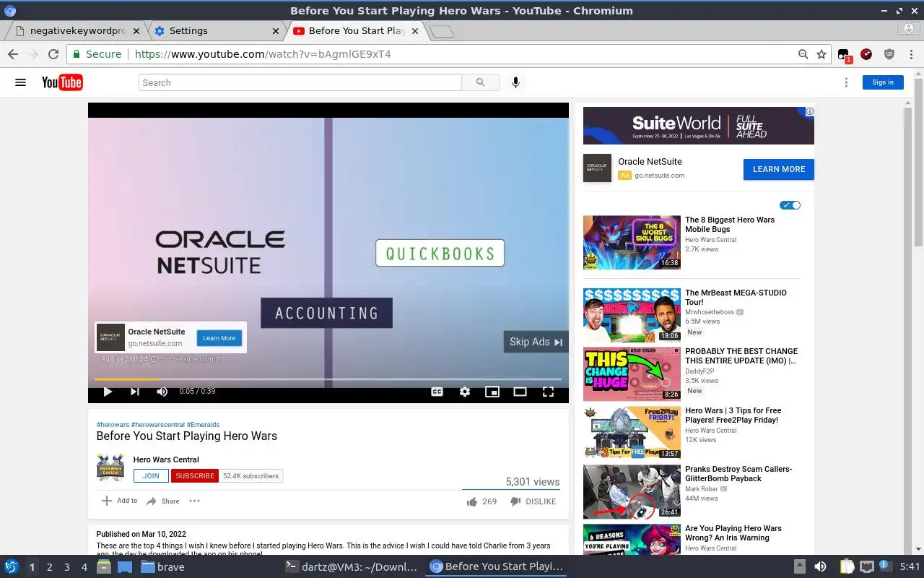Skip to next video

point(134,392)
